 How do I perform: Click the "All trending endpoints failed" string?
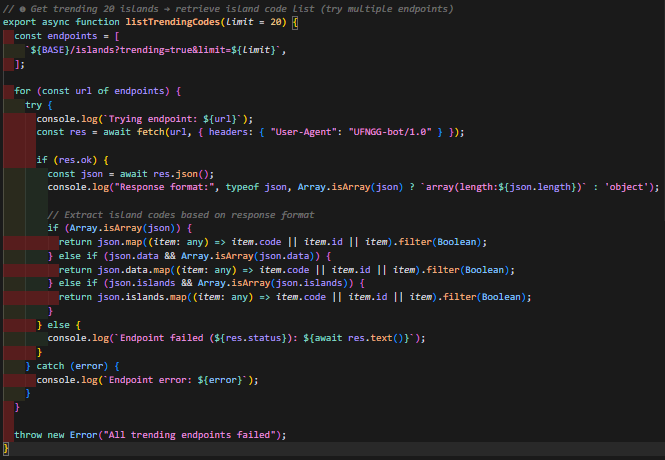[x=189, y=435]
